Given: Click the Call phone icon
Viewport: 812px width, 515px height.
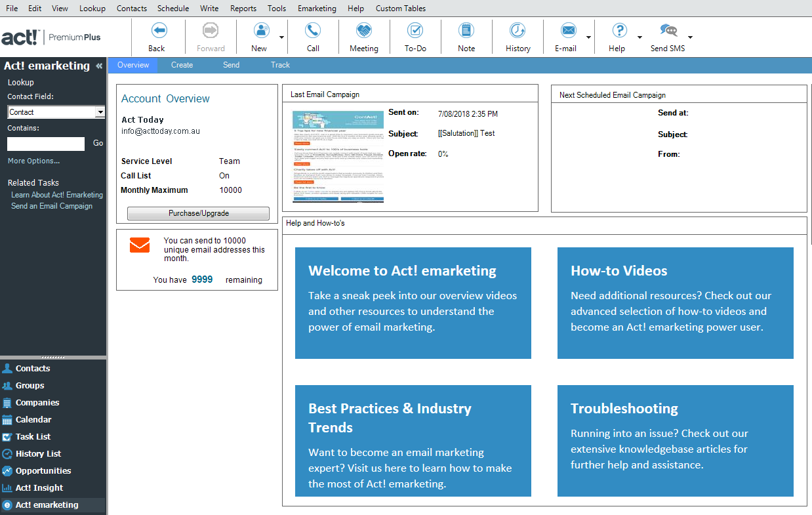Looking at the screenshot, I should (x=313, y=31).
